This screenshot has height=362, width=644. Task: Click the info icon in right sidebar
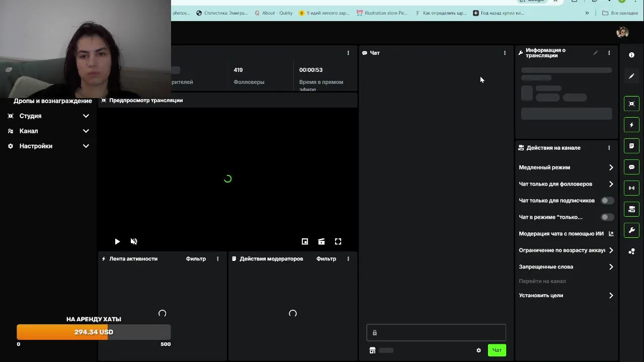[631, 55]
